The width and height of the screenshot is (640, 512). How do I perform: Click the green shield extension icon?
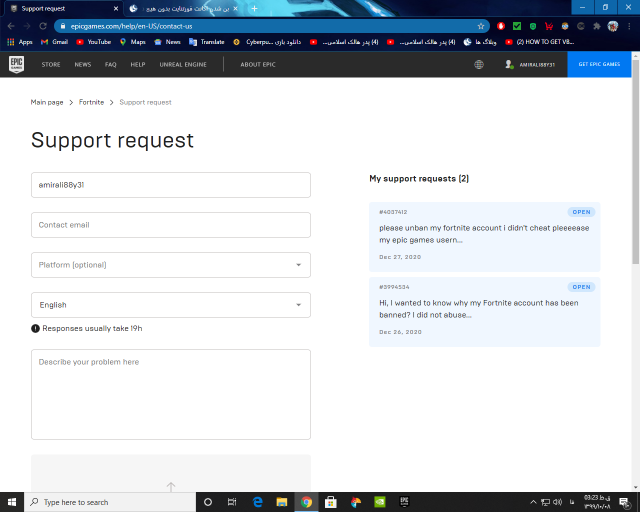tap(533, 26)
